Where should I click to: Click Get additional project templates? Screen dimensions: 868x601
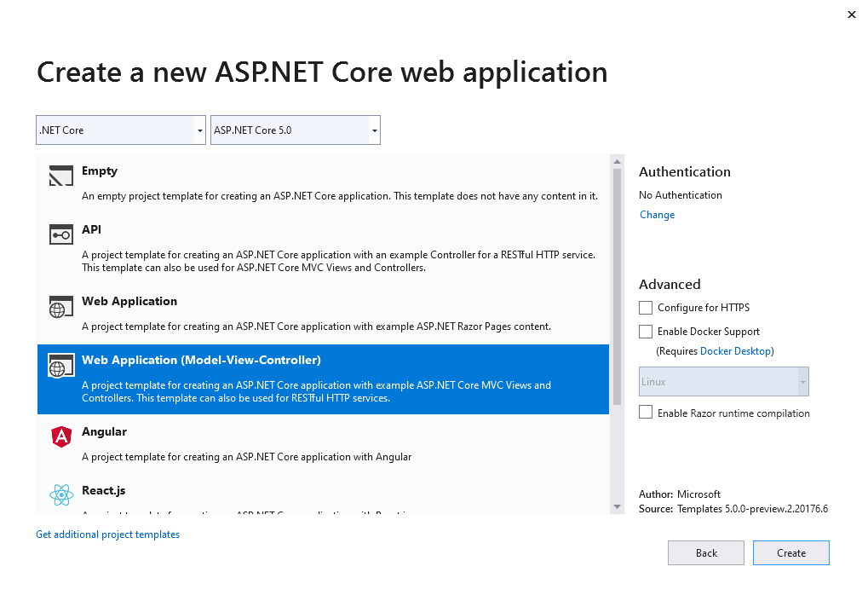tap(107, 534)
